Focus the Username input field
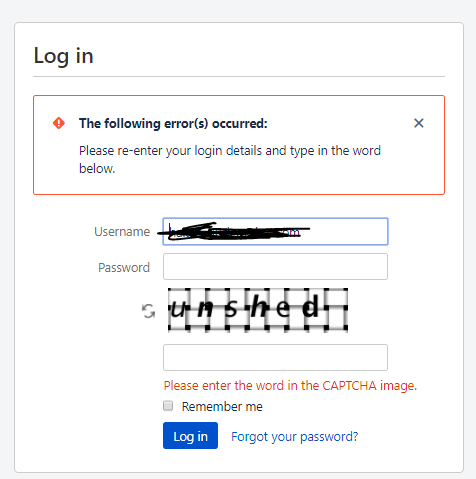This screenshot has width=476, height=479. 275,231
